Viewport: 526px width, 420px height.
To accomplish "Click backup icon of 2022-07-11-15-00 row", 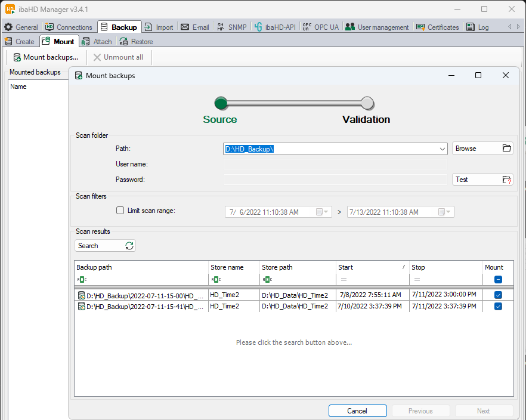I will pos(81,295).
